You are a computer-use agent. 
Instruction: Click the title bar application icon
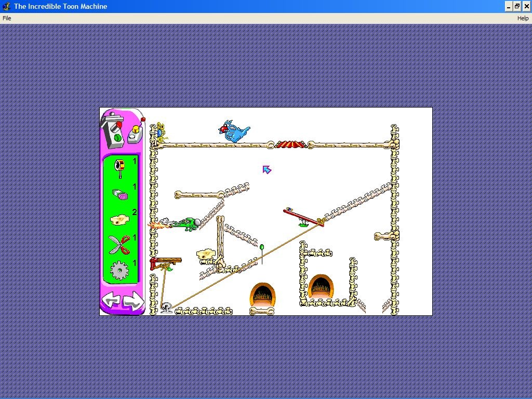pyautogui.click(x=6, y=6)
